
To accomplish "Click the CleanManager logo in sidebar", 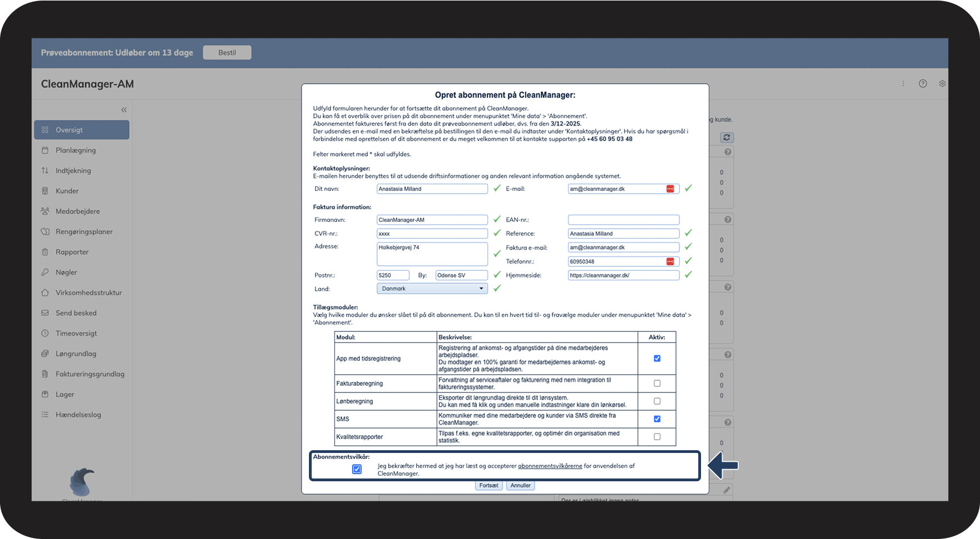I will coord(82,482).
